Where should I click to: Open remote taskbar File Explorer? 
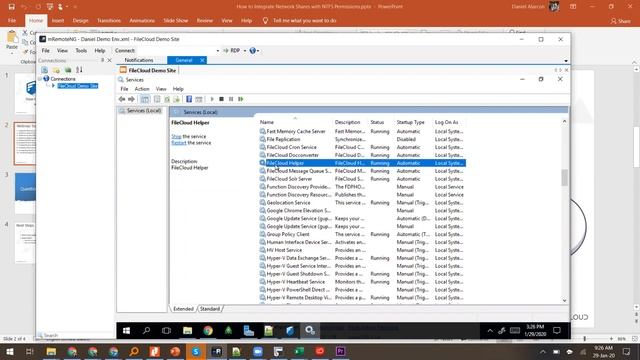point(187,331)
